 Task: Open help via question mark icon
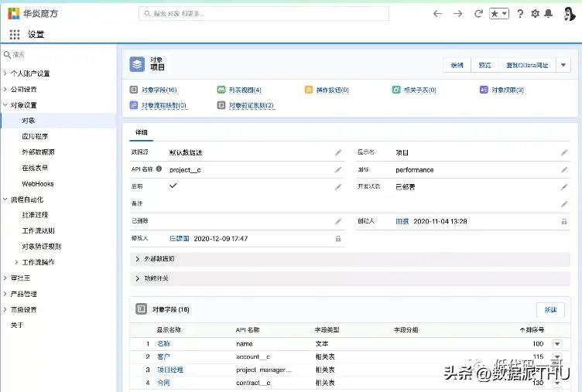coord(520,14)
